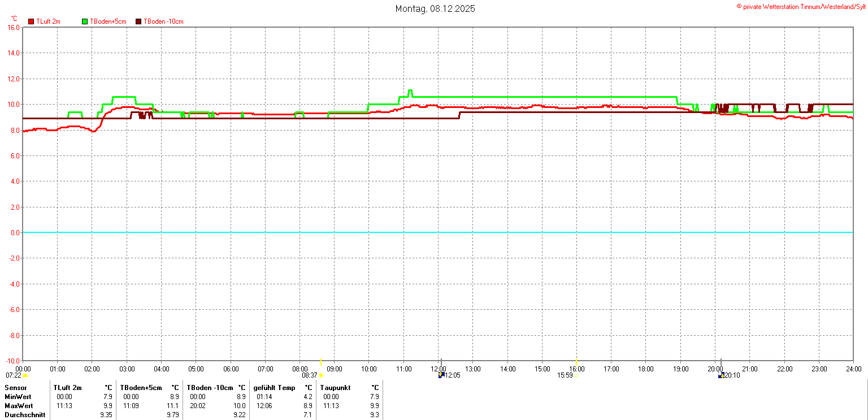
Task: Click the MinWert row label
Action: [18, 397]
